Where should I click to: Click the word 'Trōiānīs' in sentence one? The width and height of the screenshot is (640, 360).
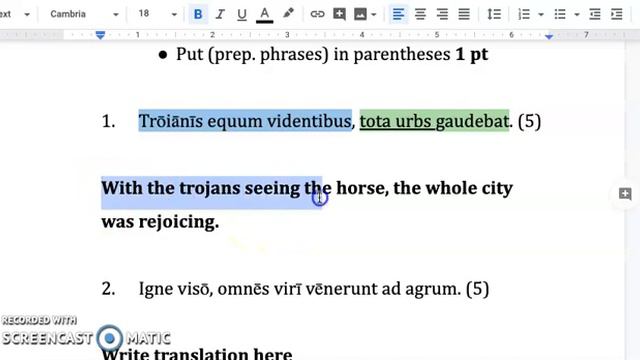click(171, 121)
